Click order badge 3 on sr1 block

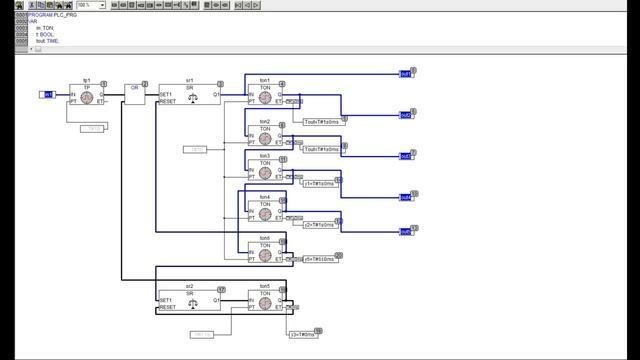tap(220, 84)
